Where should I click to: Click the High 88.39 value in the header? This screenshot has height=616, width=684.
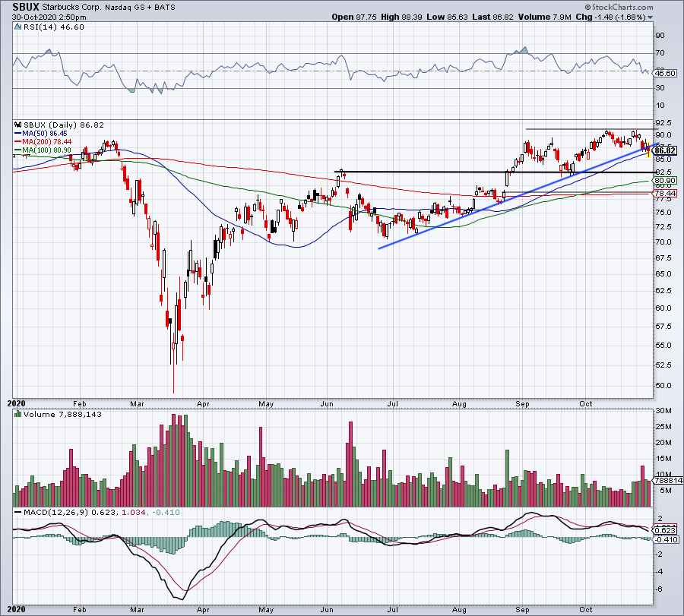pos(401,17)
